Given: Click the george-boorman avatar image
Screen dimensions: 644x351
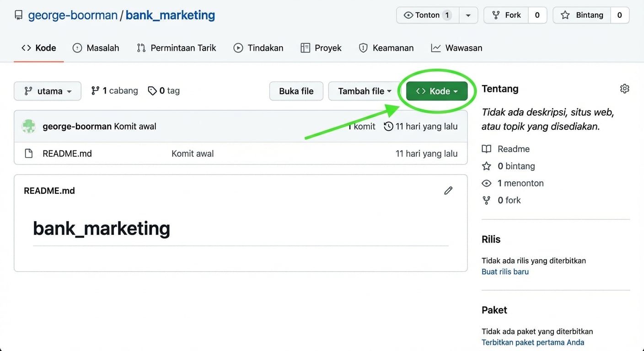Looking at the screenshot, I should tap(29, 126).
